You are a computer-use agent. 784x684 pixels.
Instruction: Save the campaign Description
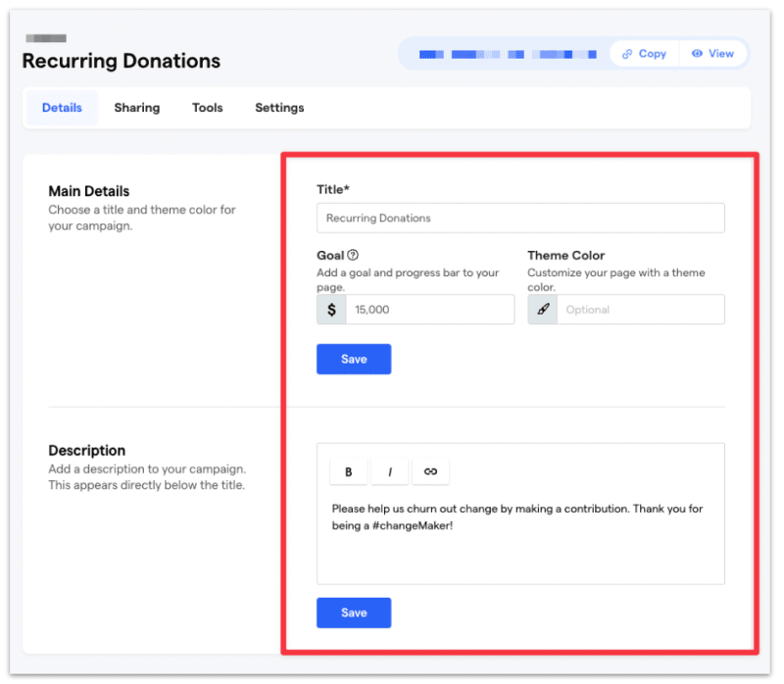(353, 612)
